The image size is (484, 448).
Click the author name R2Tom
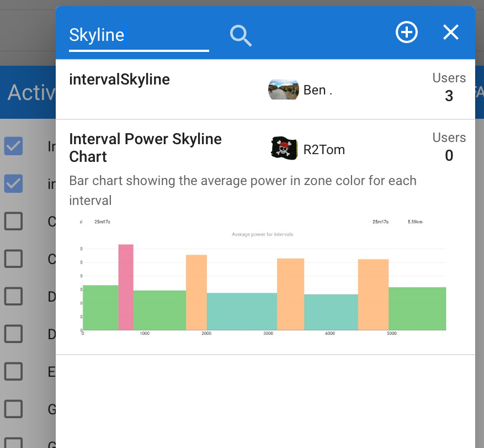pyautogui.click(x=324, y=149)
